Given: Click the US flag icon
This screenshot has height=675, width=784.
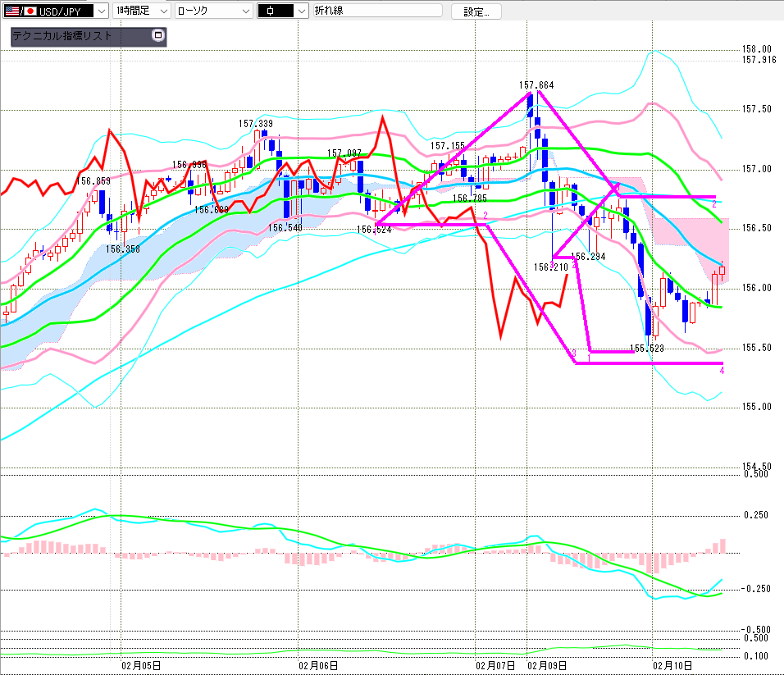Looking at the screenshot, I should (11, 11).
